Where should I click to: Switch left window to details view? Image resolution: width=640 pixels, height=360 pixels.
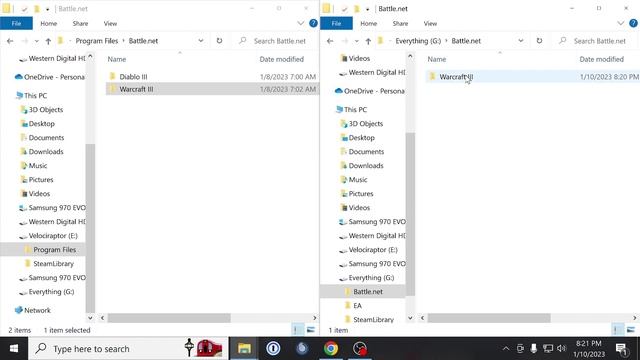pyautogui.click(x=298, y=330)
